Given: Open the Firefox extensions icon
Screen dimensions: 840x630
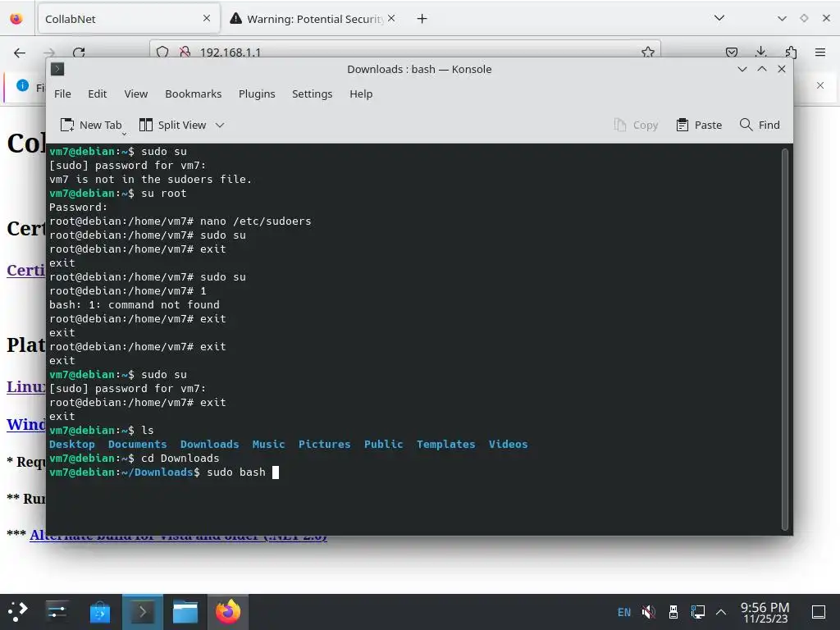Looking at the screenshot, I should (791, 52).
